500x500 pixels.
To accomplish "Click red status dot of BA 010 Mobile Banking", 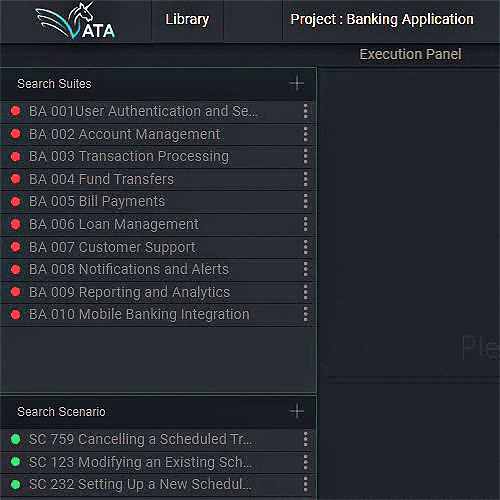I will tap(15, 314).
